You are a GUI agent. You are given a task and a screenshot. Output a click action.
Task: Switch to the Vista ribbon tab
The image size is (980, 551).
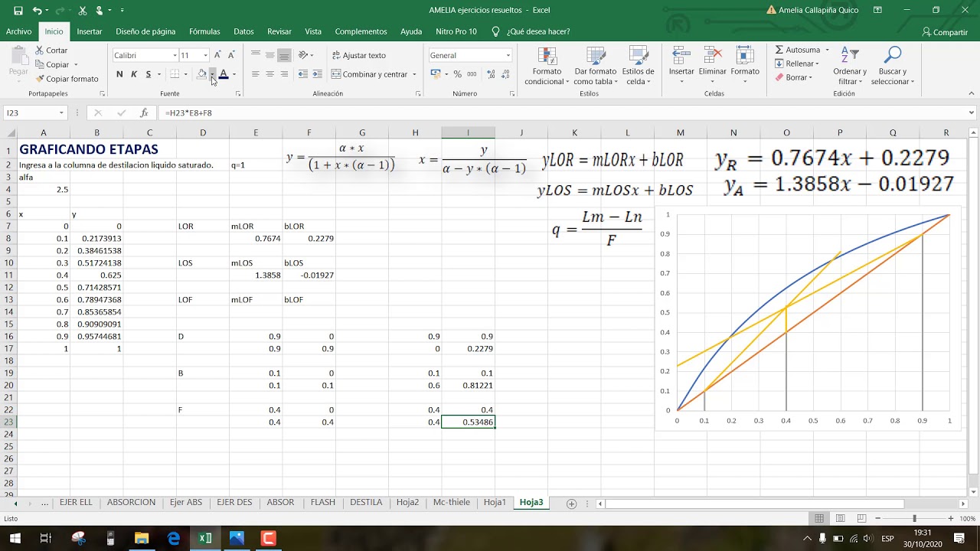(313, 31)
